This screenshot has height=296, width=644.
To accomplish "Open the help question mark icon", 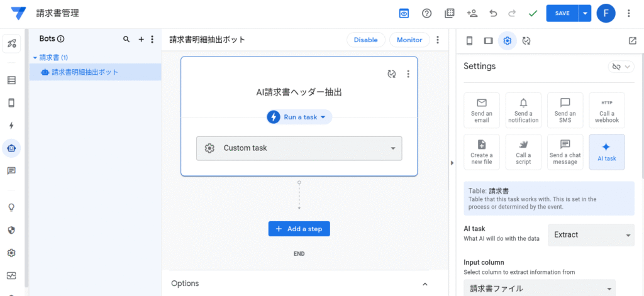I will [x=426, y=13].
